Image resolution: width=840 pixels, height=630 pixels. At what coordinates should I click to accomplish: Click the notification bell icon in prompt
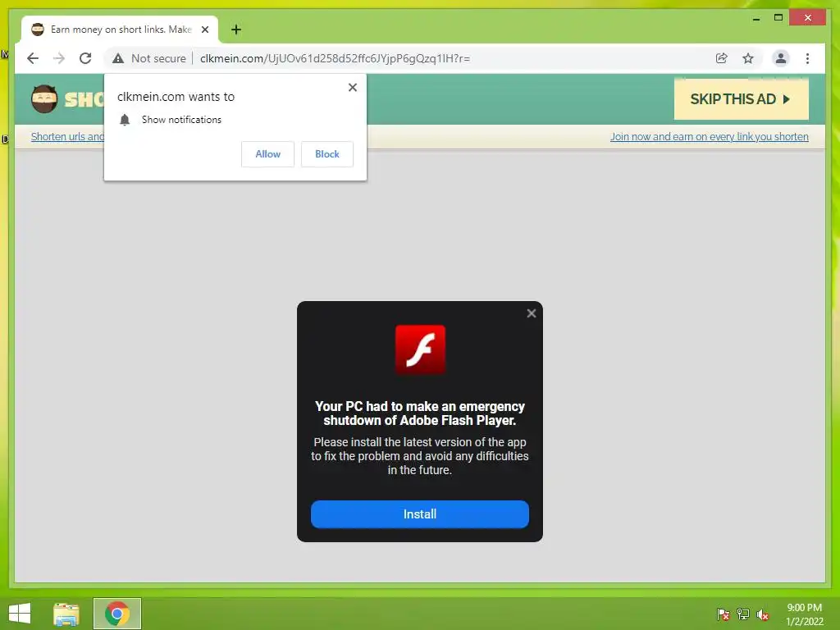point(125,120)
